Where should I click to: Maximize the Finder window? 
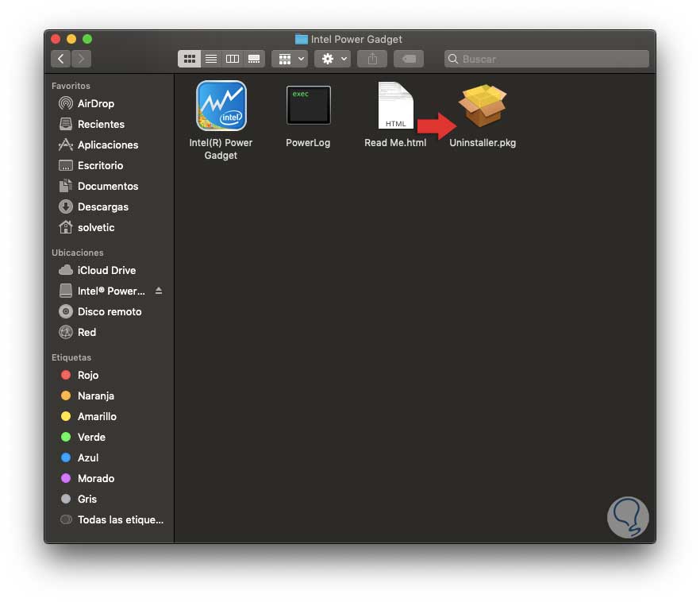[87, 39]
